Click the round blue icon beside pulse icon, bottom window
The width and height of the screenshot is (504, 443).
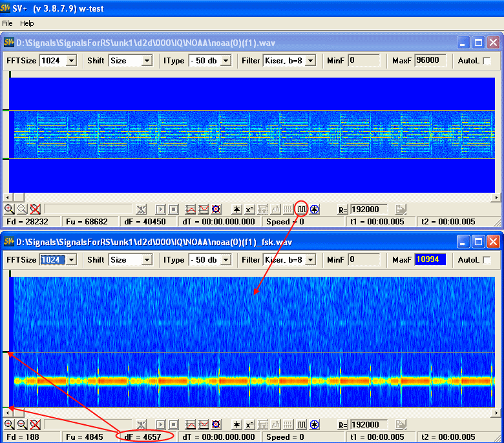coord(315,424)
